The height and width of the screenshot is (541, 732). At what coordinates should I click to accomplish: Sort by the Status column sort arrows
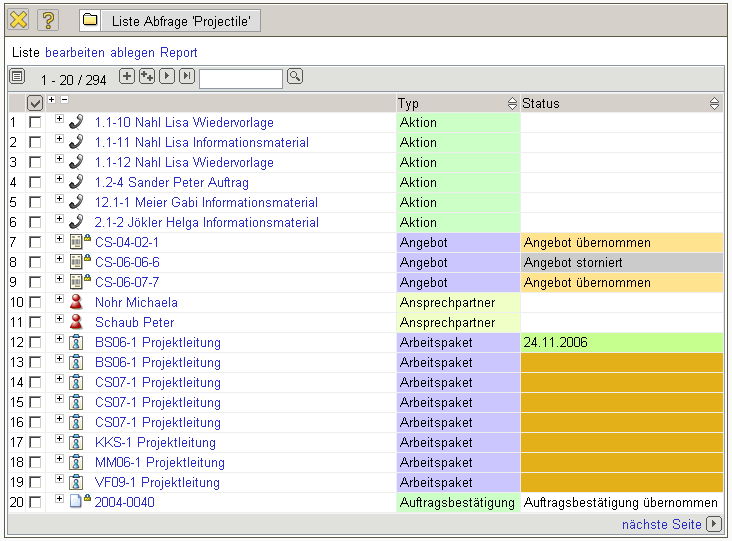(714, 103)
